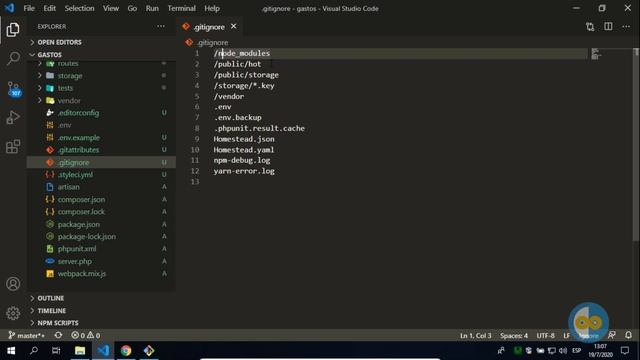Open the Windows Start menu

[11, 351]
